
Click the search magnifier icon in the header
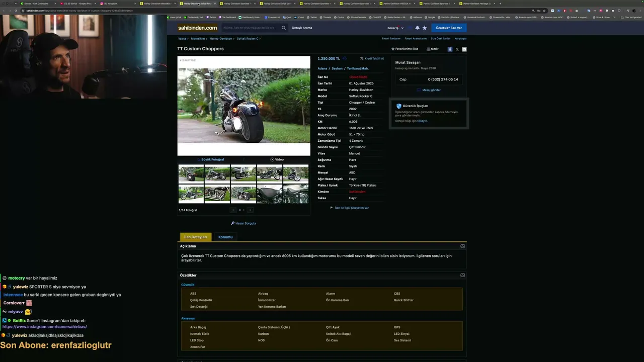(284, 28)
